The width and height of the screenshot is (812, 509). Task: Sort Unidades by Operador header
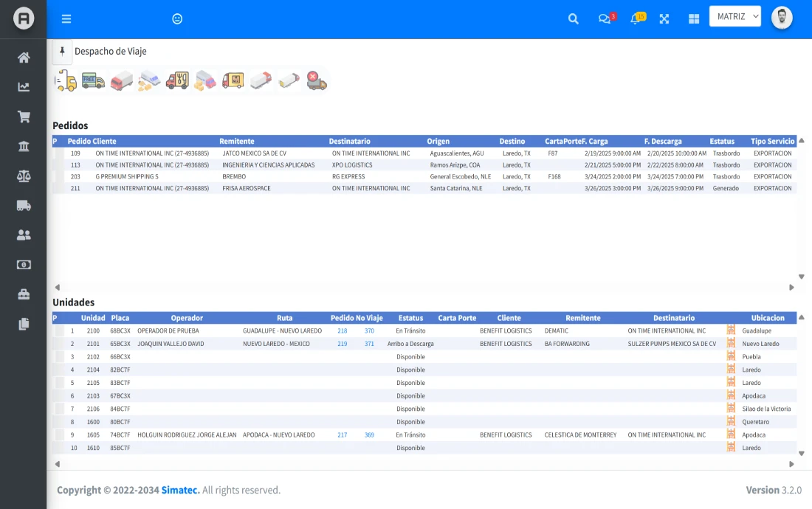click(187, 318)
